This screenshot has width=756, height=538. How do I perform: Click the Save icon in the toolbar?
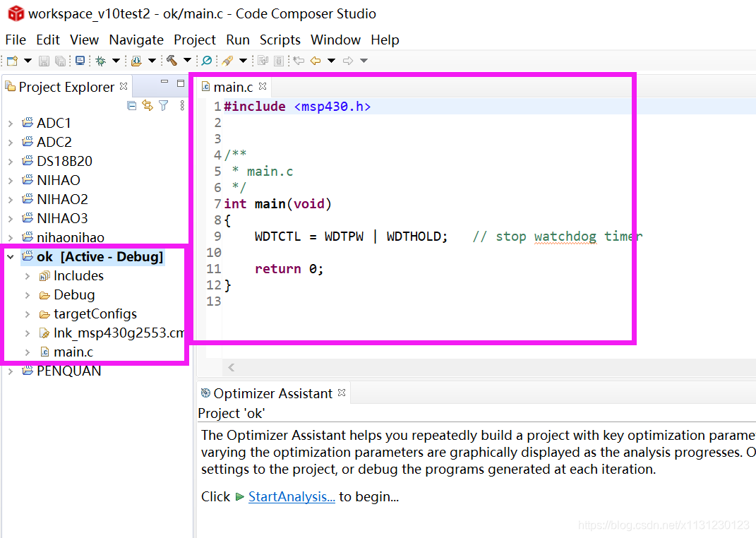(44, 61)
